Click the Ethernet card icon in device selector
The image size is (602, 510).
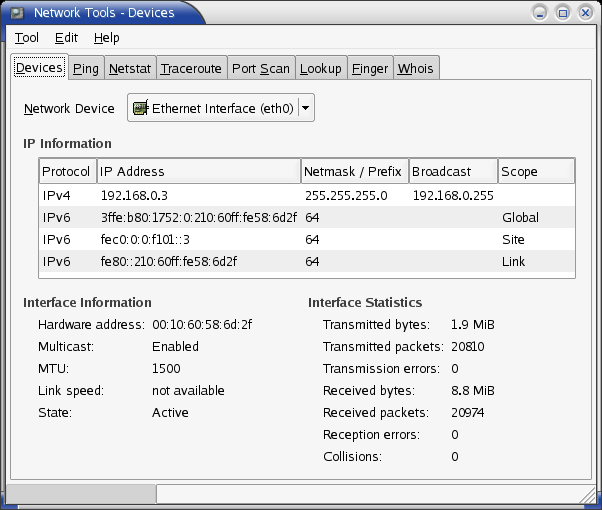[x=140, y=108]
